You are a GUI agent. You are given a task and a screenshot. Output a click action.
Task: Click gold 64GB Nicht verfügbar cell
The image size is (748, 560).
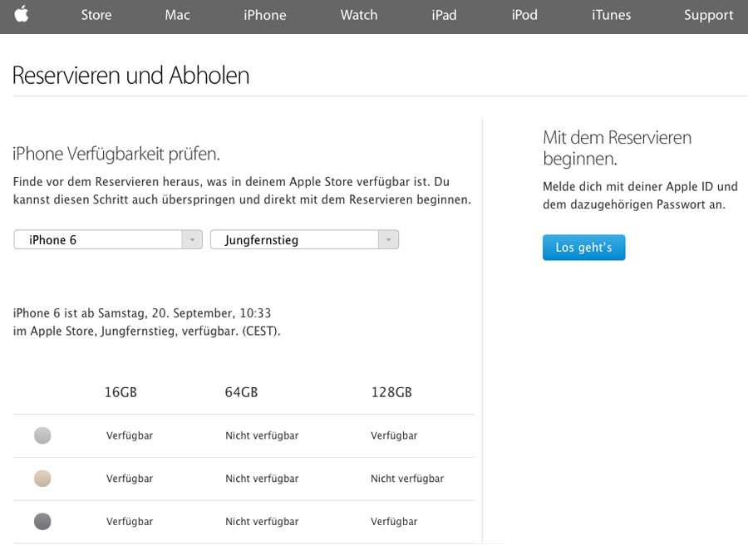(262, 479)
